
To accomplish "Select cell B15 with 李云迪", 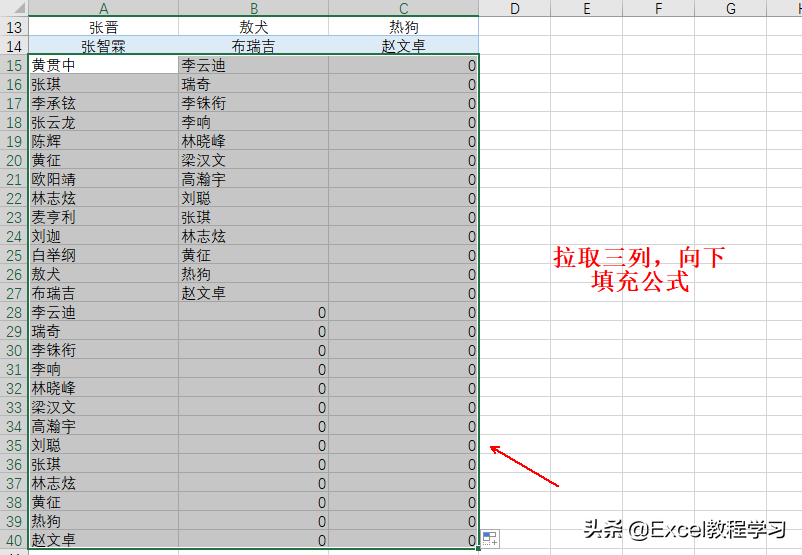I will (x=254, y=65).
